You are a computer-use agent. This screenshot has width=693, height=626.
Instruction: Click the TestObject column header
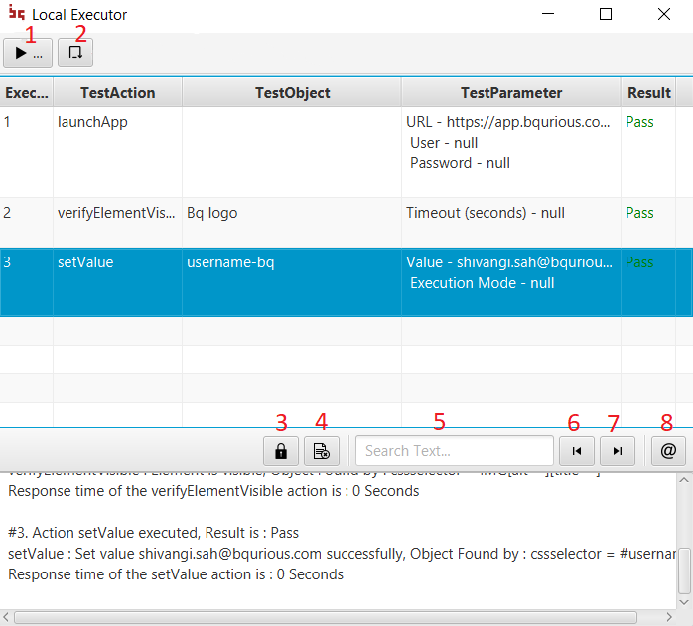pyautogui.click(x=292, y=92)
